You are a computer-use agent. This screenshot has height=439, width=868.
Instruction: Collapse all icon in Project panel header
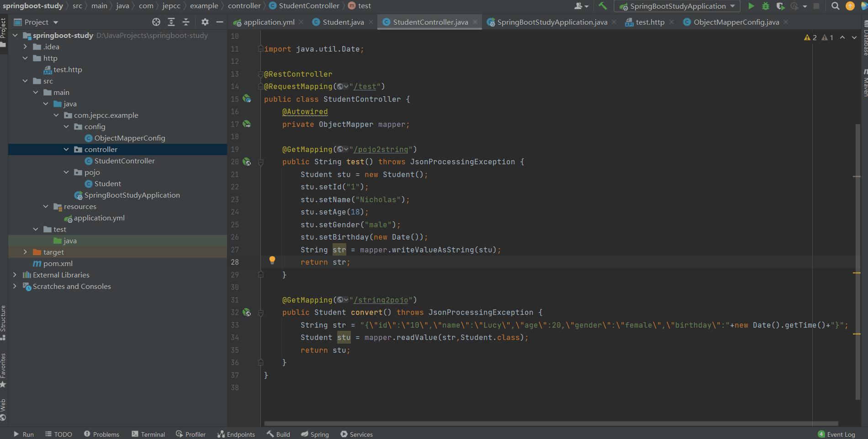[x=186, y=22]
